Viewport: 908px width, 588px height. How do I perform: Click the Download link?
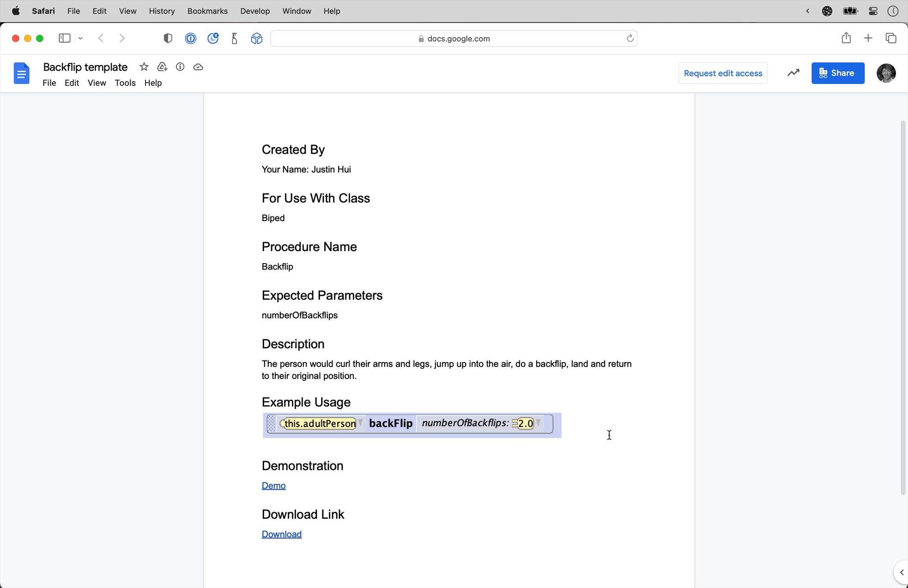[x=281, y=534]
